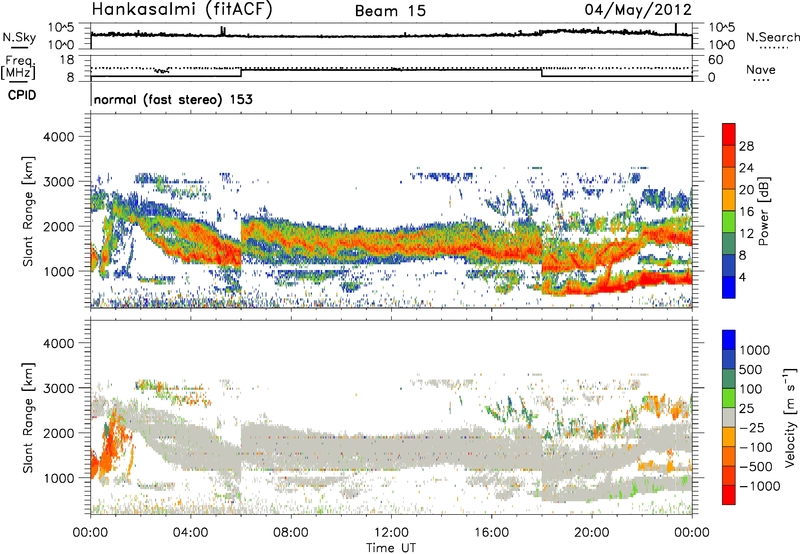Click the left 10^5 noise axis label

[x=61, y=28]
